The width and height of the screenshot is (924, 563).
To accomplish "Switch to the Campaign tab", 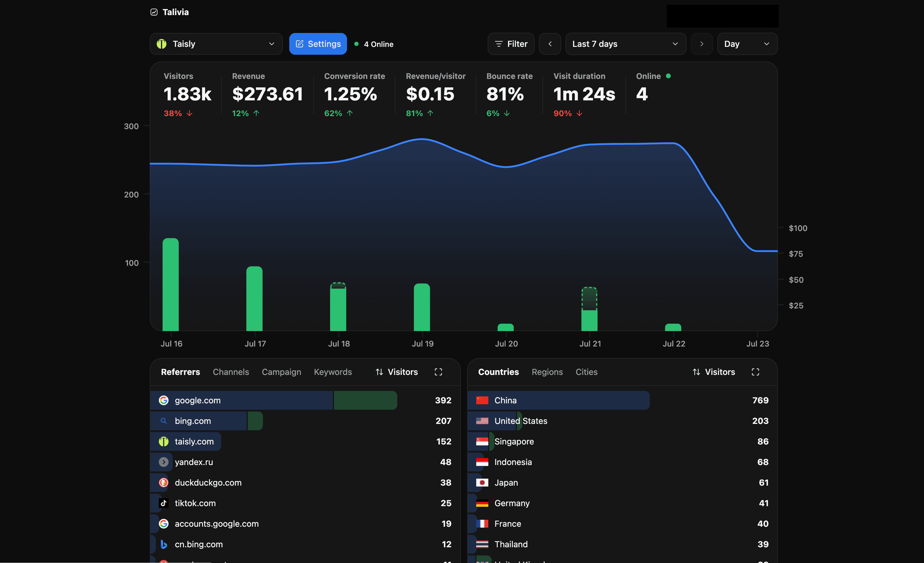I will (281, 372).
